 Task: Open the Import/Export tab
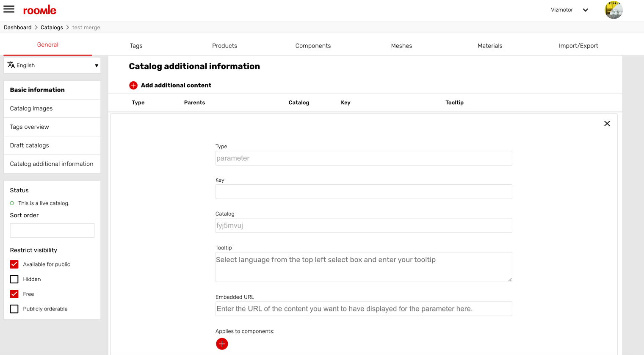578,46
